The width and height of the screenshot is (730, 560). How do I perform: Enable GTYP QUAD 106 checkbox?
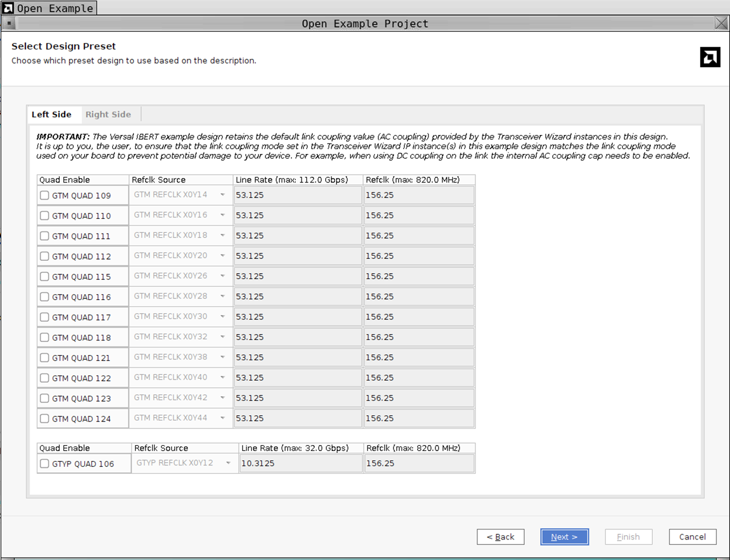pyautogui.click(x=44, y=463)
